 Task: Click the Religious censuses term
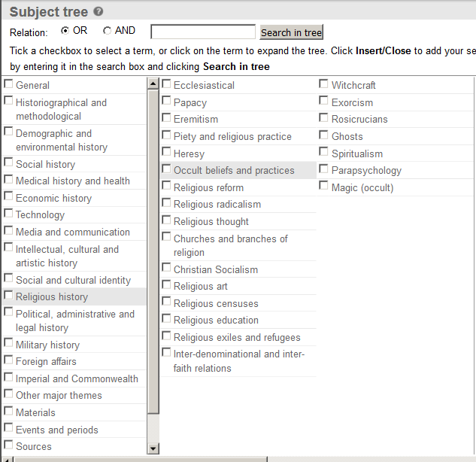tap(216, 303)
